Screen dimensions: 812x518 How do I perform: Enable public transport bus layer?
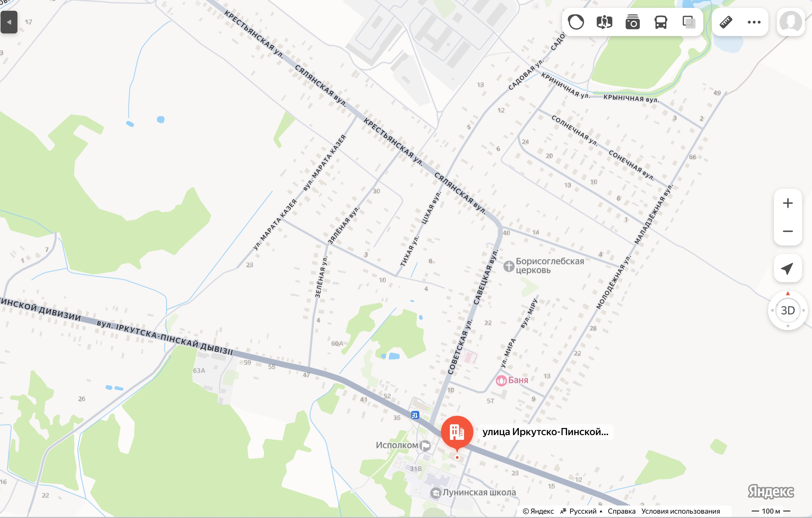661,22
